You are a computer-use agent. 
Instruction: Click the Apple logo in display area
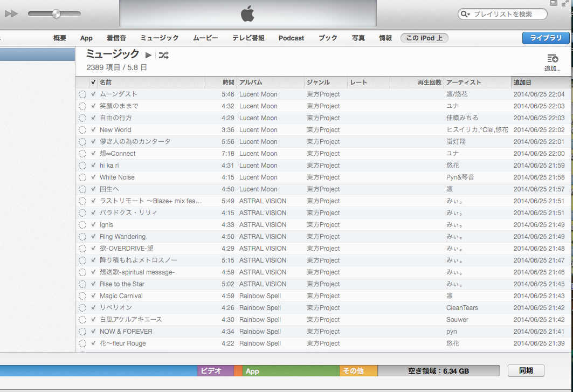pos(247,14)
